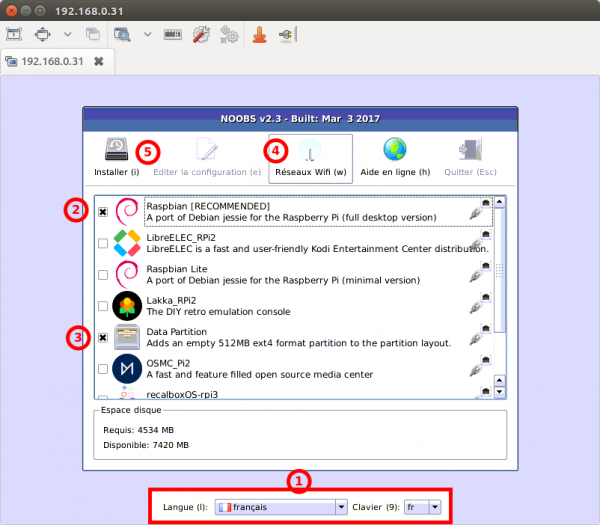
Task: Click the keyboard send-keys toolbar icon
Action: pyautogui.click(x=173, y=33)
